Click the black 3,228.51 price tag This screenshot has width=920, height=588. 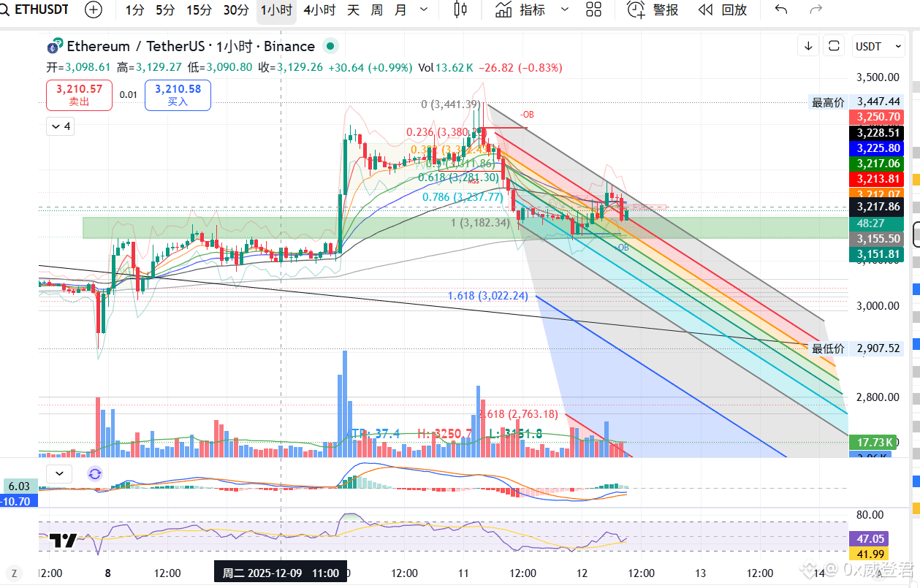[875, 133]
